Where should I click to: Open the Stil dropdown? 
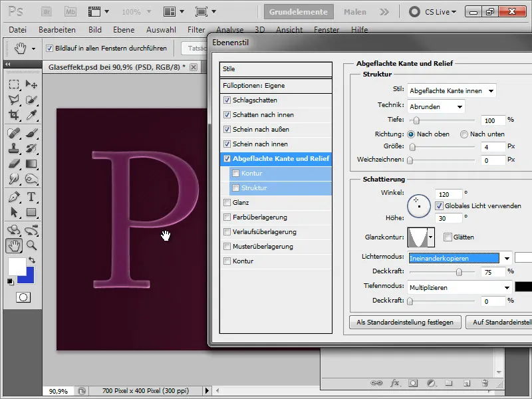[452, 91]
